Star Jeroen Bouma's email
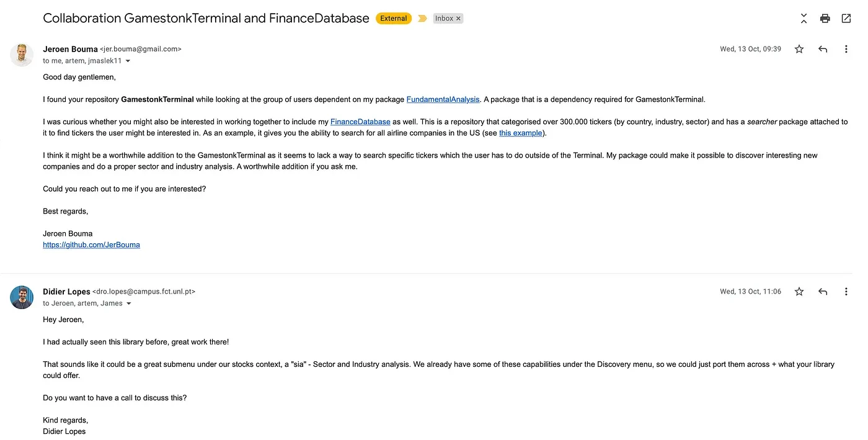The image size is (868, 440). [x=799, y=49]
